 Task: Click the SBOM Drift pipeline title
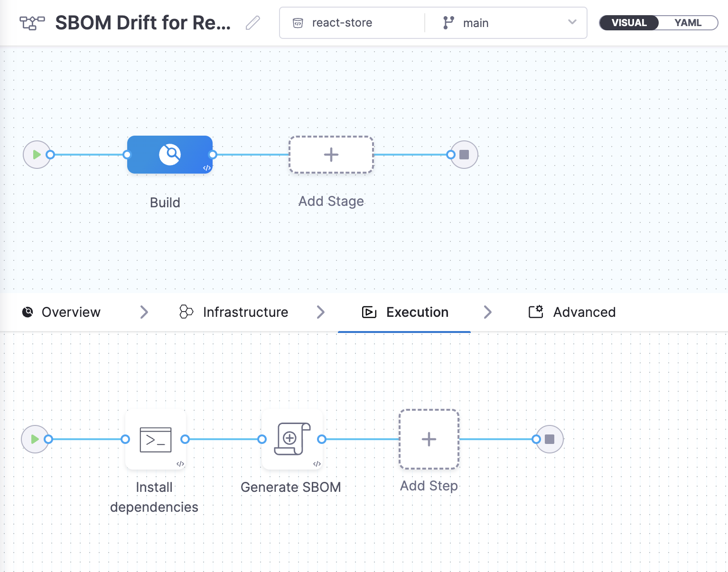click(143, 23)
